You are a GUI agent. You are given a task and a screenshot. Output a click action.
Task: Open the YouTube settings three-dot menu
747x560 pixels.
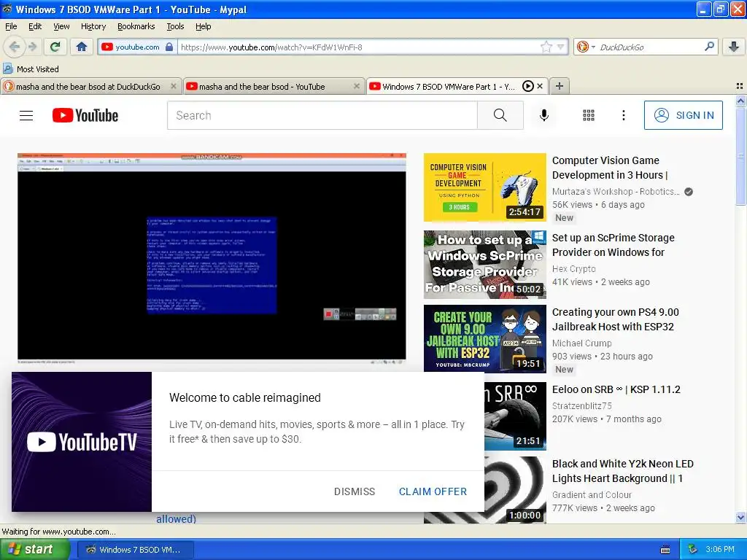(x=623, y=115)
